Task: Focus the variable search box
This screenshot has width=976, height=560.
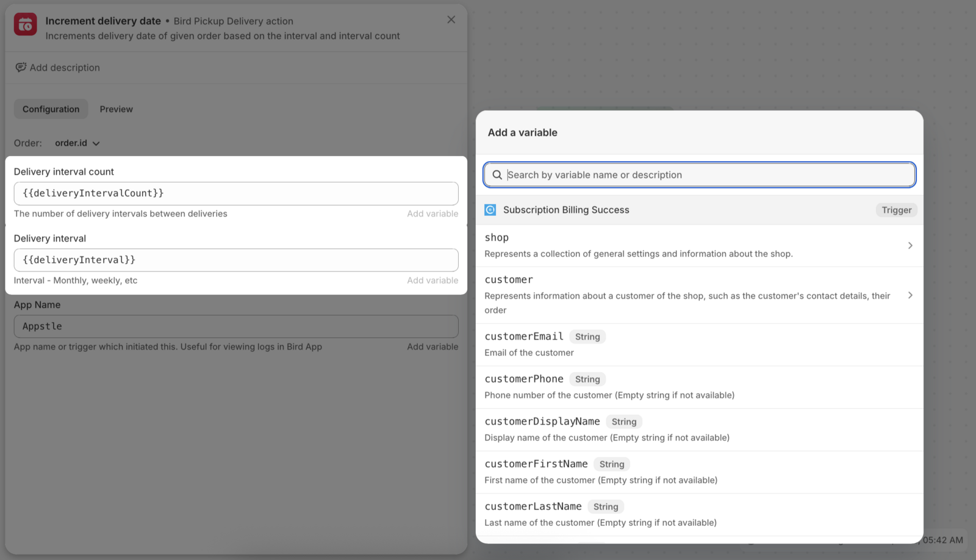Action: point(700,174)
